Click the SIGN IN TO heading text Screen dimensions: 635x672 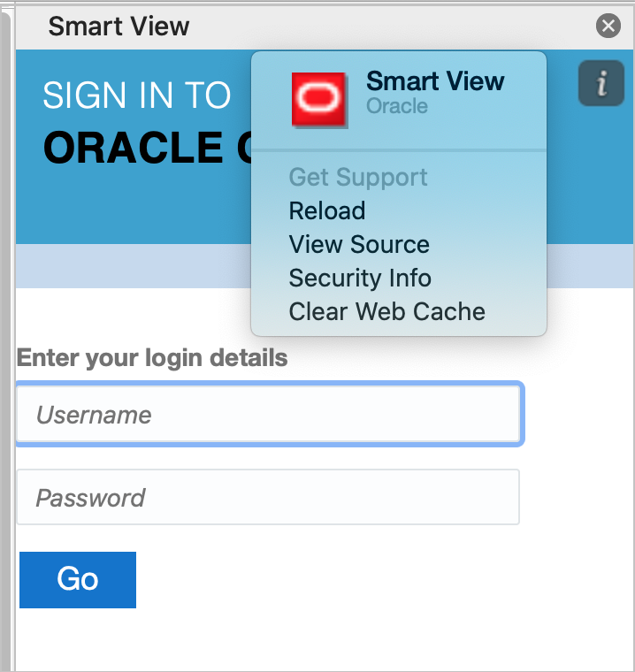(136, 95)
